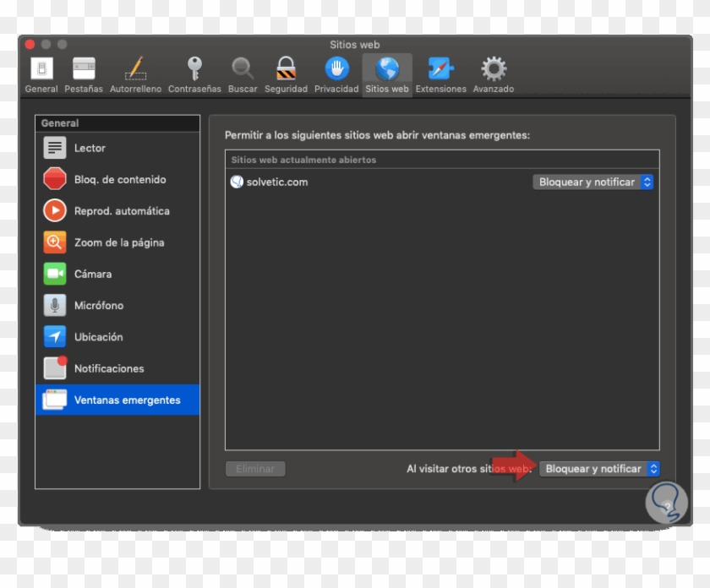
Task: Select Reprod. automática sidebar item
Action: point(117,211)
